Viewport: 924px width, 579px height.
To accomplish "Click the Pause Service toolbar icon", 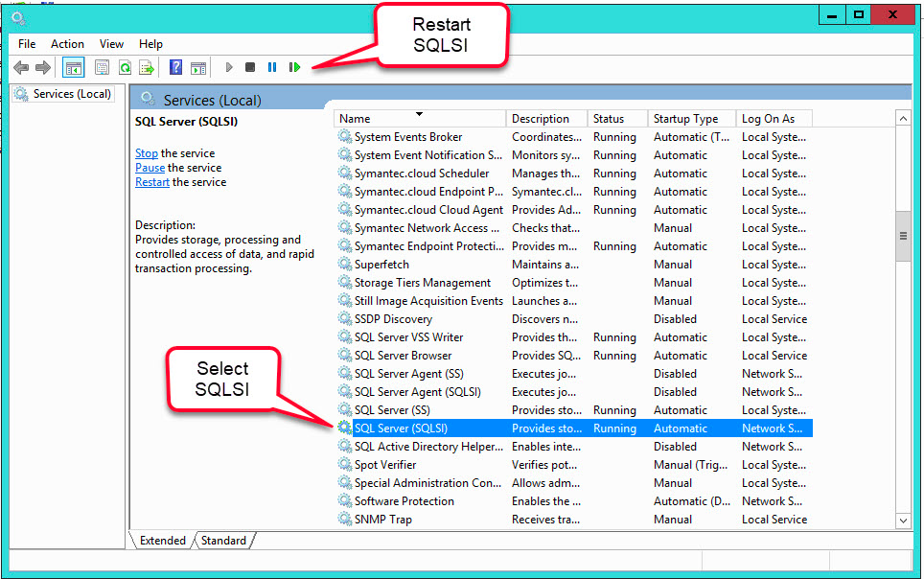I will tap(271, 67).
